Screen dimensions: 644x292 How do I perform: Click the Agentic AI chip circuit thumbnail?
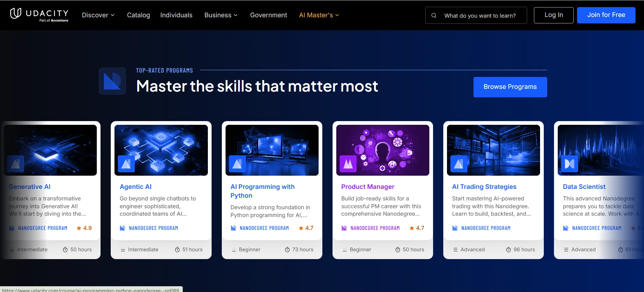161,150
